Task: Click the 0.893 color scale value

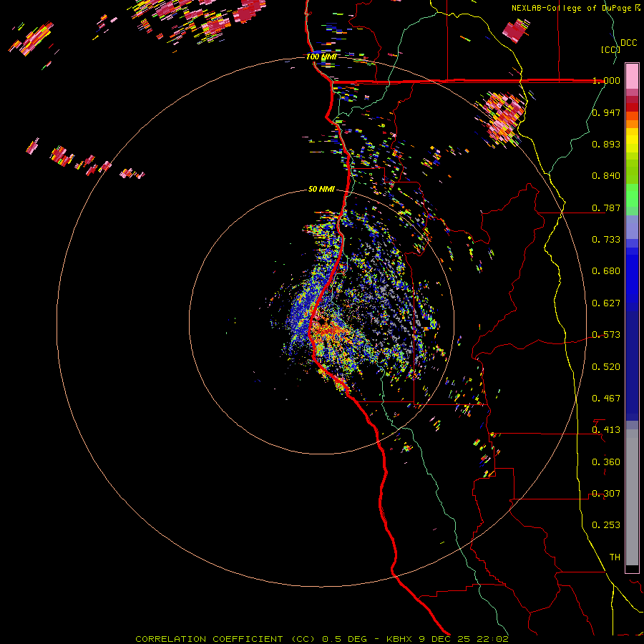Action: [x=606, y=144]
